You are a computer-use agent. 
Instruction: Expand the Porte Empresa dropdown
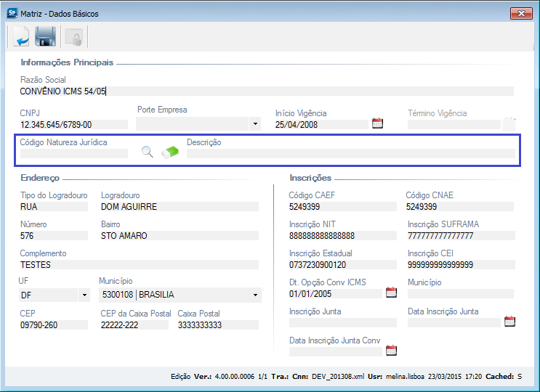(x=255, y=124)
